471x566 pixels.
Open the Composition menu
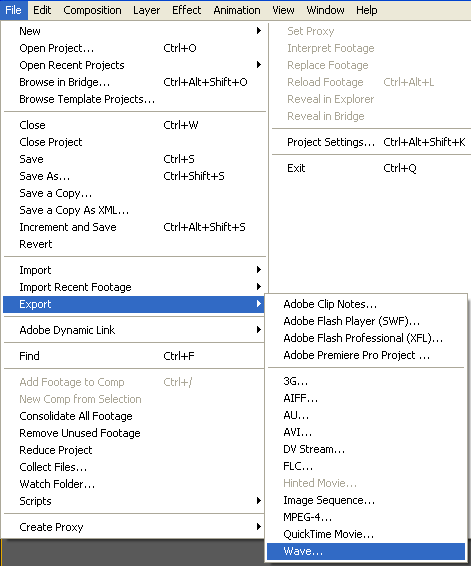click(92, 10)
